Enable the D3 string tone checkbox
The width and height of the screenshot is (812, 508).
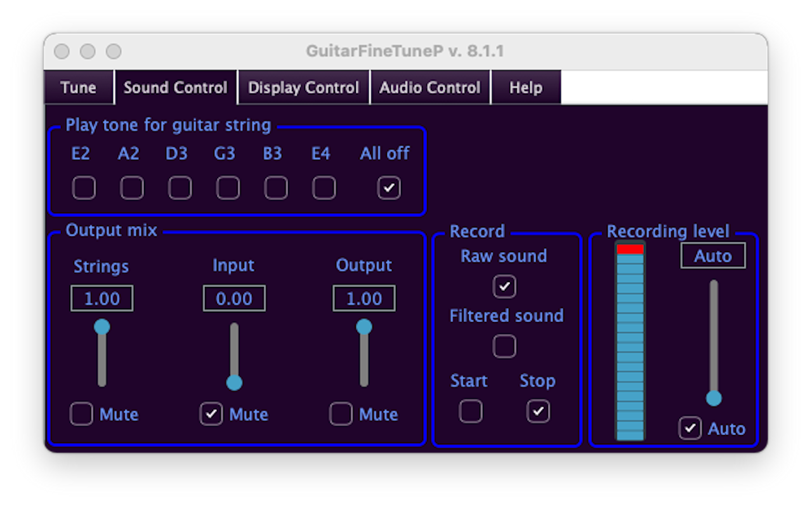pos(180,187)
